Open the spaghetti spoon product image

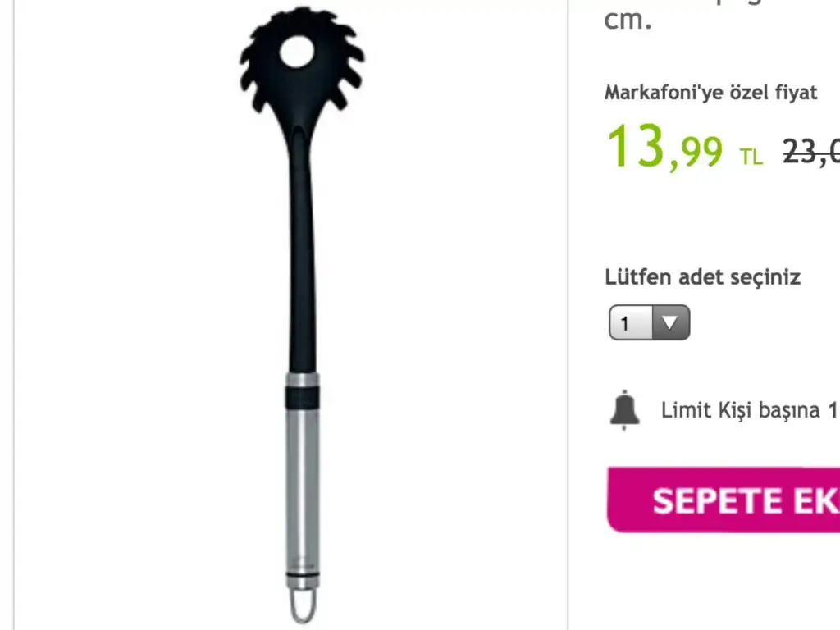(302, 315)
